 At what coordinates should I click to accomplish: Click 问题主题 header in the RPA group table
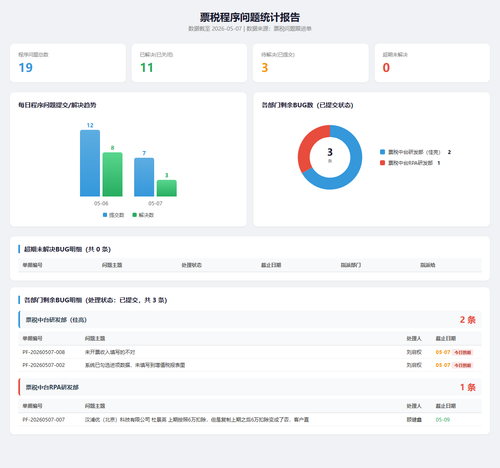pos(95,406)
